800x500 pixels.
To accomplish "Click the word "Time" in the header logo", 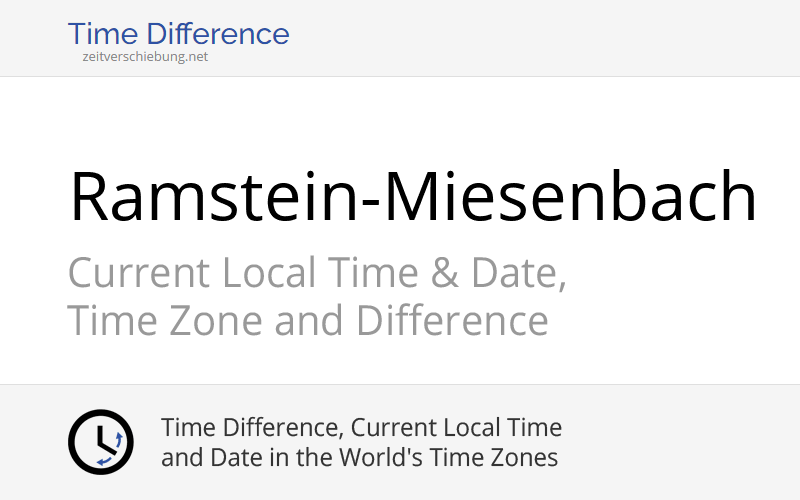I will point(102,35).
